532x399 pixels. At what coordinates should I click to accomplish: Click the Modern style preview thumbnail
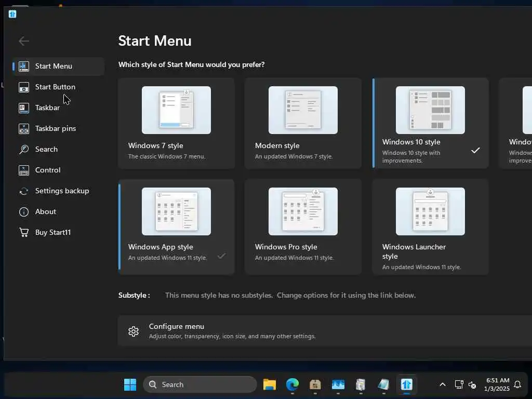click(303, 110)
